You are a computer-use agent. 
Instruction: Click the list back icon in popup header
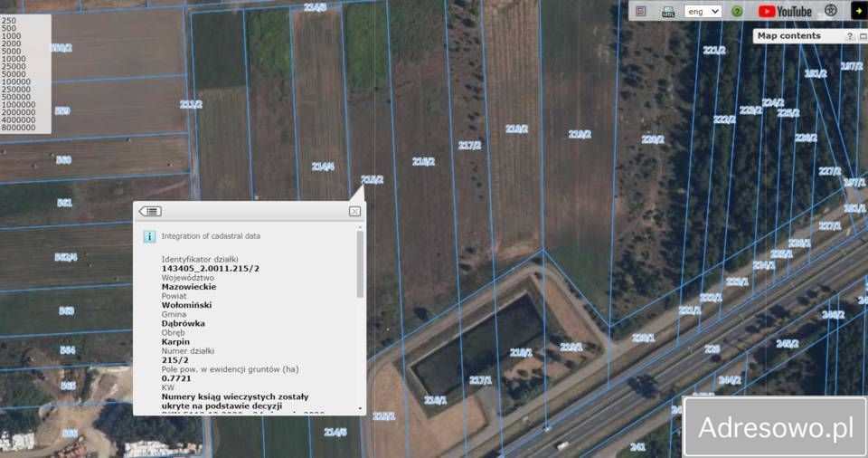[150, 211]
